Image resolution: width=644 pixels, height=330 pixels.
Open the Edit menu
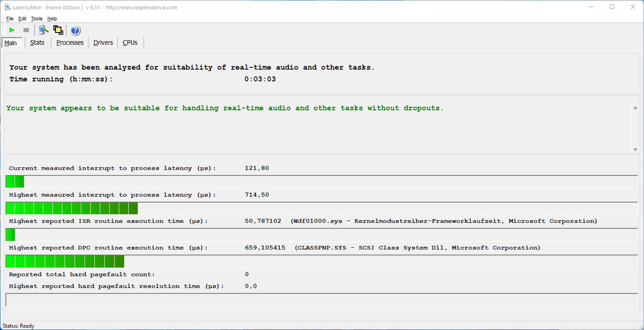22,19
